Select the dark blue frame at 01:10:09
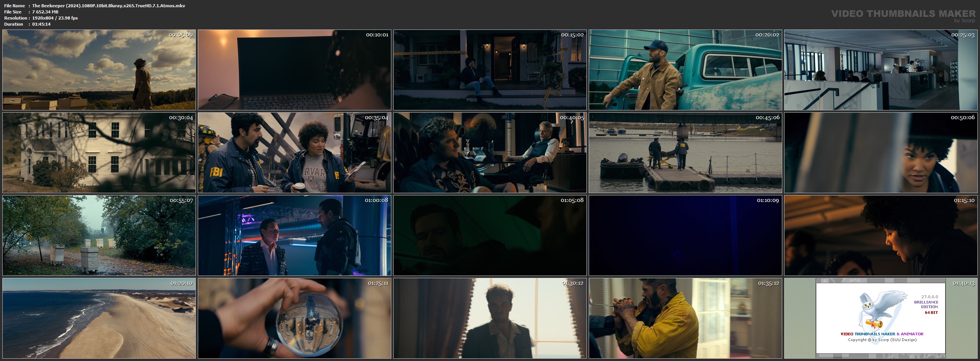This screenshot has width=980, height=361. click(x=685, y=235)
